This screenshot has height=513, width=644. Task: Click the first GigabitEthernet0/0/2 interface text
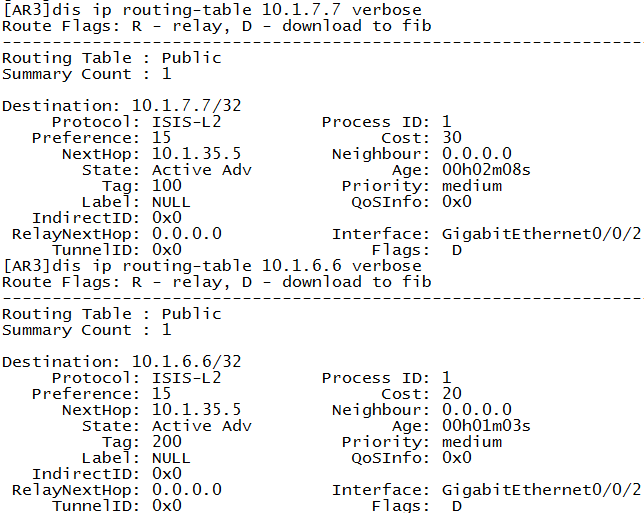(541, 234)
